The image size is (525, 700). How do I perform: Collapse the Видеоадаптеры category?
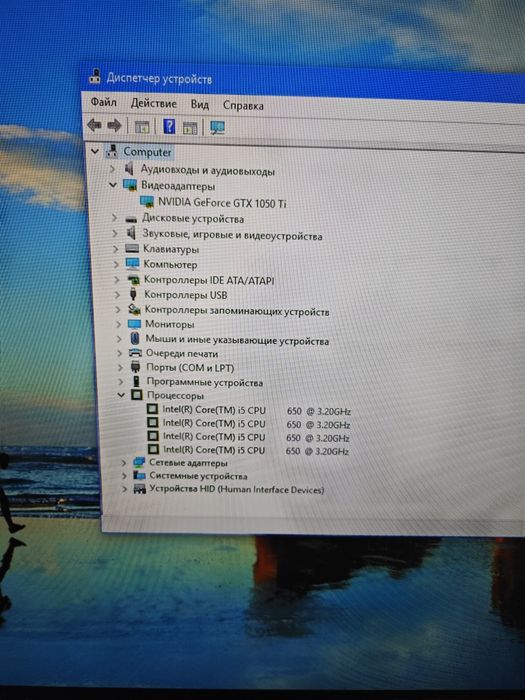pos(113,184)
